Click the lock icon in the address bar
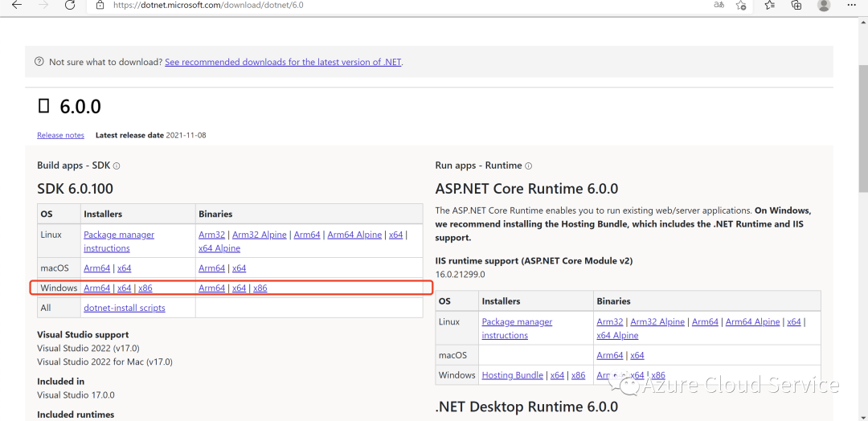The height and width of the screenshot is (421, 868). point(100,5)
